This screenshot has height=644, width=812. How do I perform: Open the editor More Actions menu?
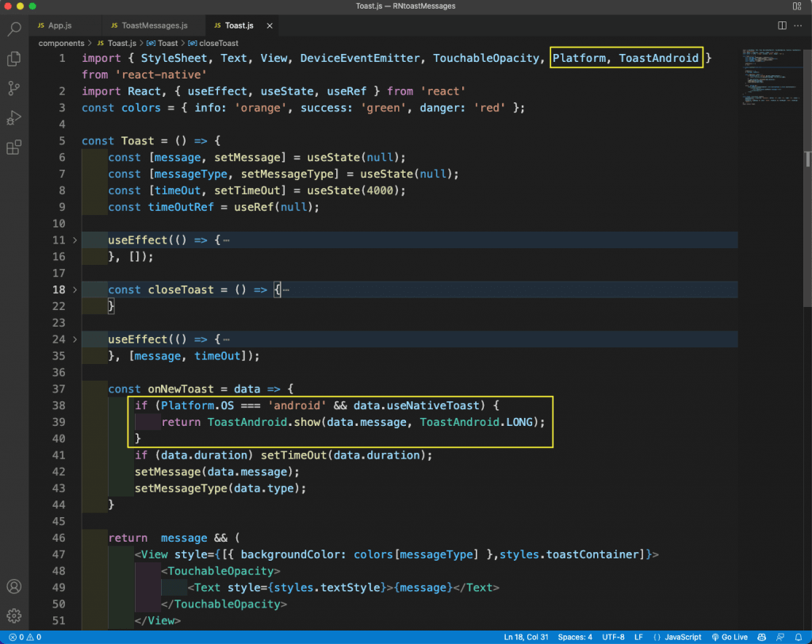[798, 25]
